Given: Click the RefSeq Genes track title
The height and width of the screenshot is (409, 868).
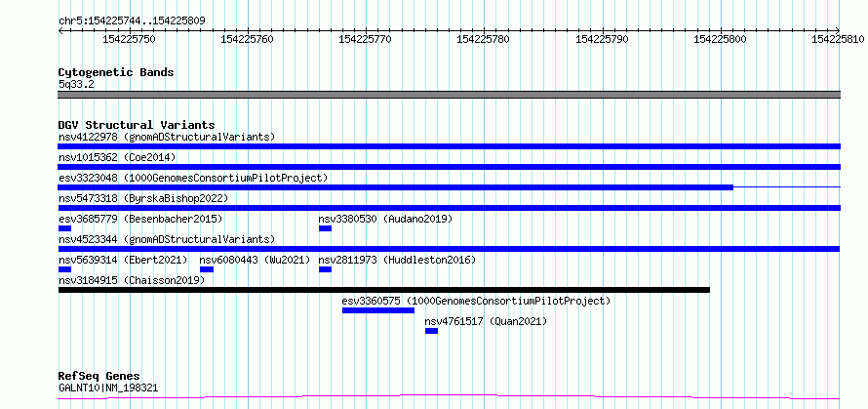Looking at the screenshot, I should coord(99,377).
